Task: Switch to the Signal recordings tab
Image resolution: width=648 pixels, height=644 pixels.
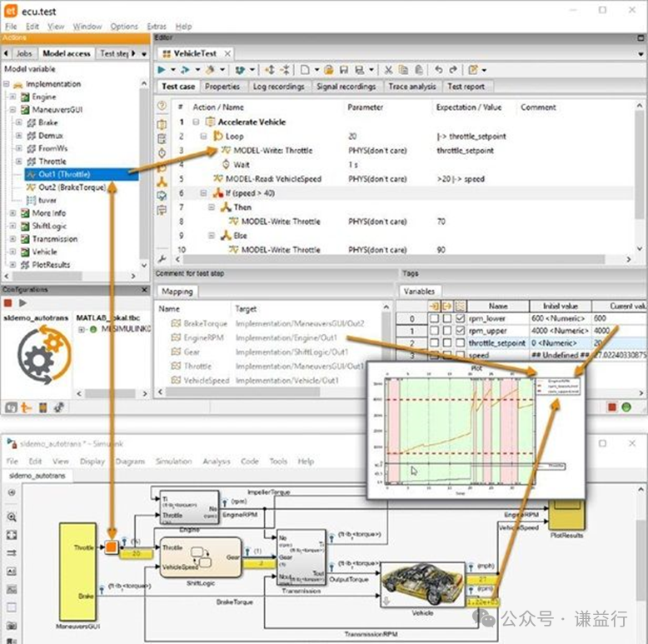Action: tap(346, 87)
